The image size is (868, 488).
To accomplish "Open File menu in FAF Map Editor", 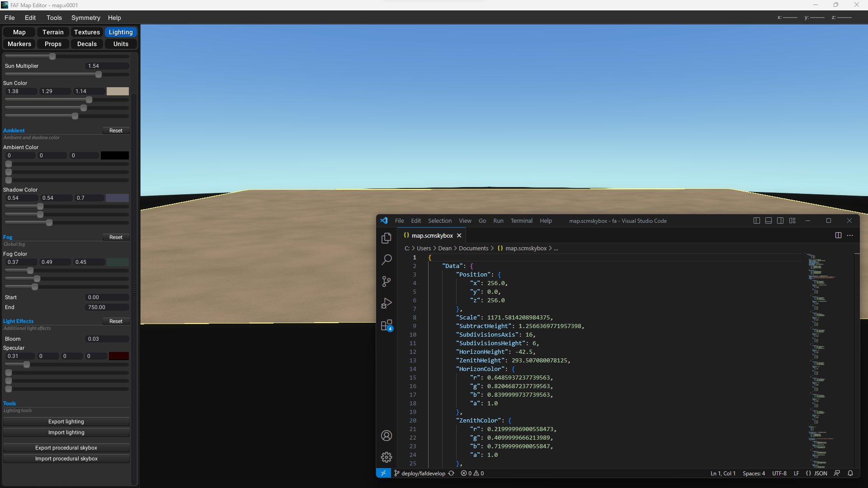I will [x=9, y=18].
